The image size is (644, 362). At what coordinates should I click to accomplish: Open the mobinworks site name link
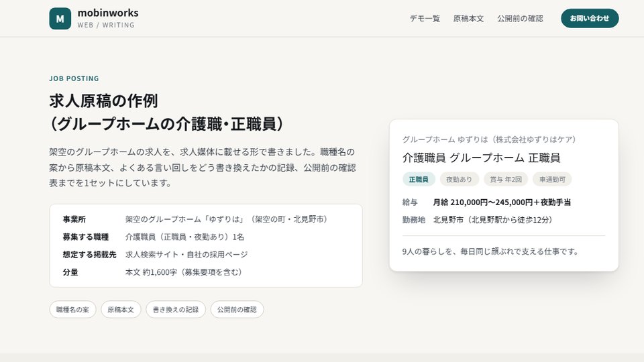coord(108,13)
